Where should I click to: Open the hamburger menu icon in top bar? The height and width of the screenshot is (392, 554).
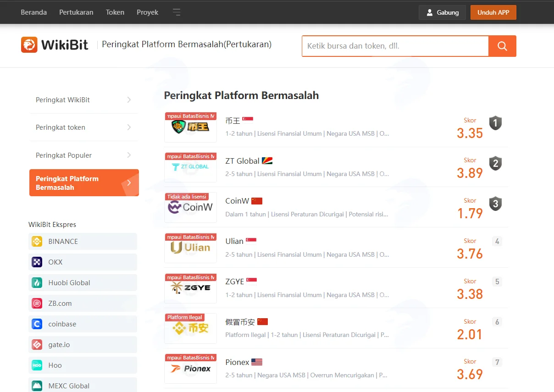point(177,12)
